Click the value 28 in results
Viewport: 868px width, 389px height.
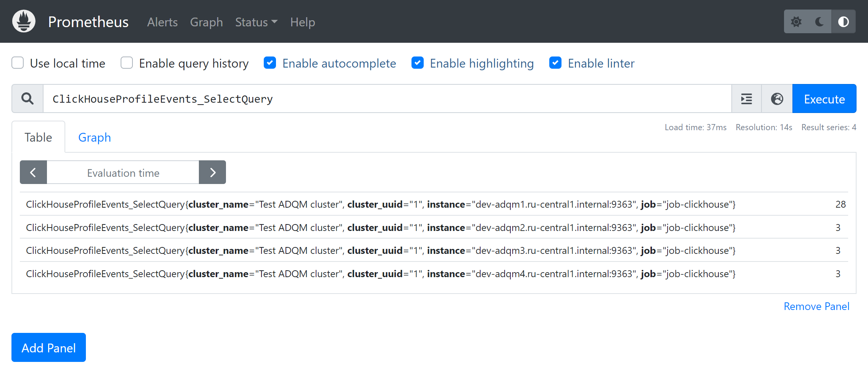pyautogui.click(x=841, y=205)
